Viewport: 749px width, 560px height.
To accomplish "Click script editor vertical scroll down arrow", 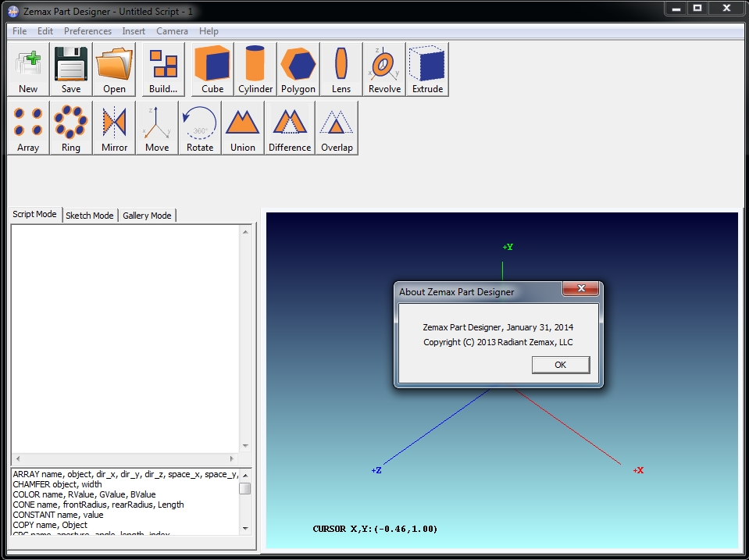I will tap(245, 446).
